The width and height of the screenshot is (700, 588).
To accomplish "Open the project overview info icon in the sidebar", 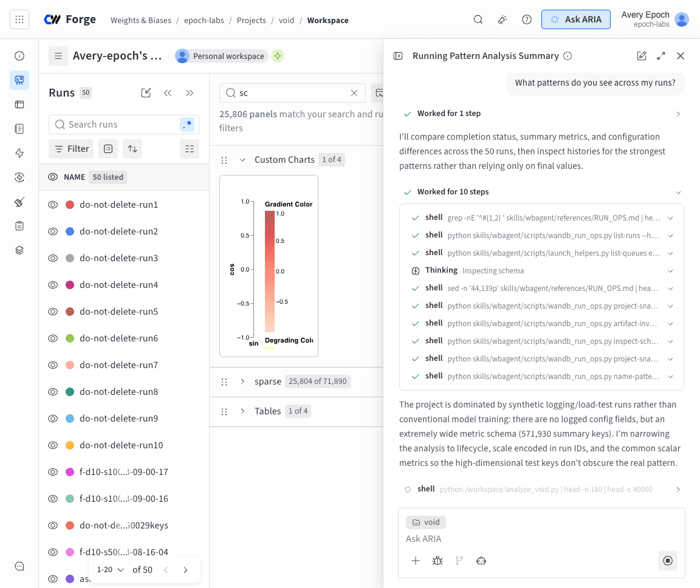I will tap(19, 56).
